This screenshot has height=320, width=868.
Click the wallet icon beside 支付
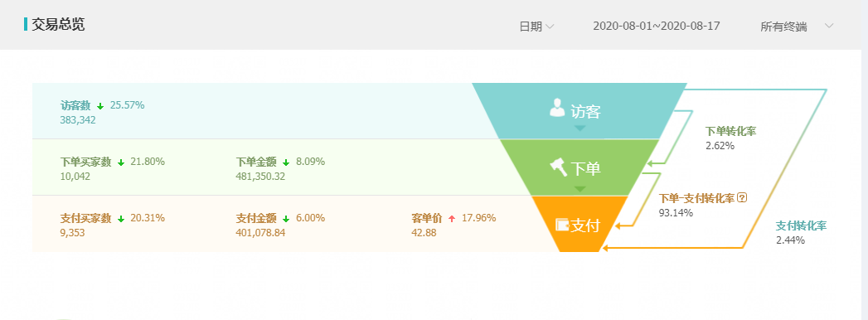click(x=562, y=225)
